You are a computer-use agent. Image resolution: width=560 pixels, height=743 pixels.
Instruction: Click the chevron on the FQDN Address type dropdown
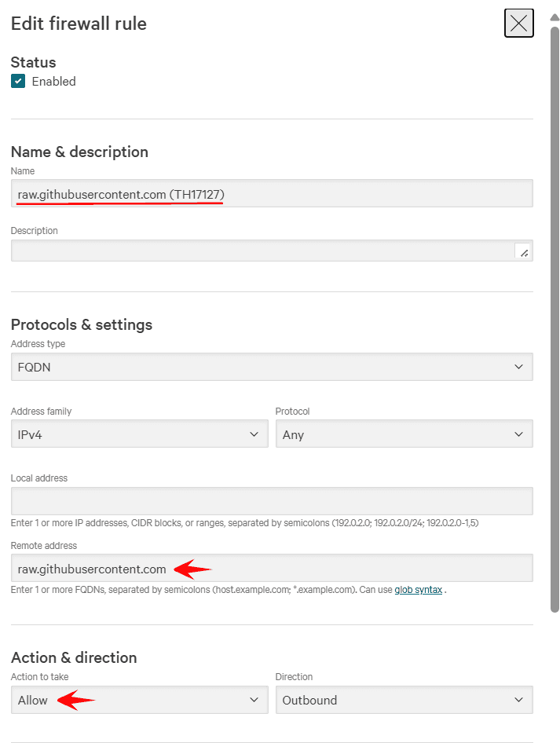coord(518,366)
